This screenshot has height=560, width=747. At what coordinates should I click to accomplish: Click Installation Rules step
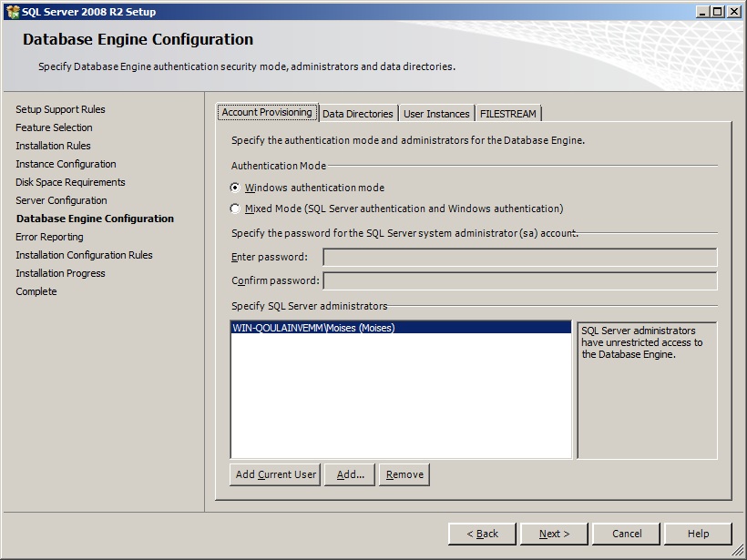click(53, 146)
